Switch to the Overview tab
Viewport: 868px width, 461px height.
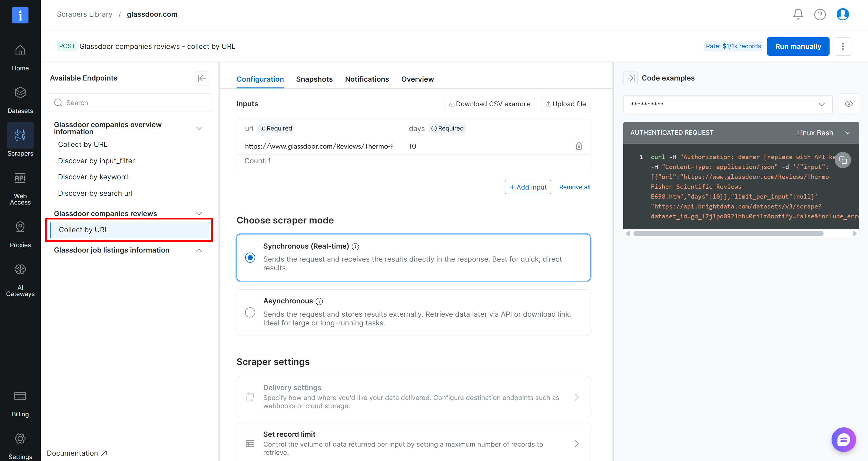pyautogui.click(x=417, y=79)
